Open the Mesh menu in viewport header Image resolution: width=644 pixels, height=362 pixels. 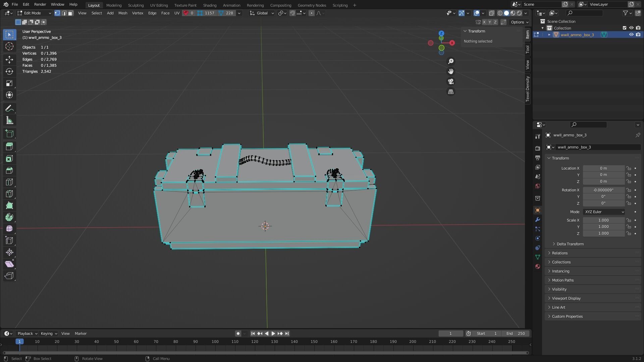click(122, 13)
